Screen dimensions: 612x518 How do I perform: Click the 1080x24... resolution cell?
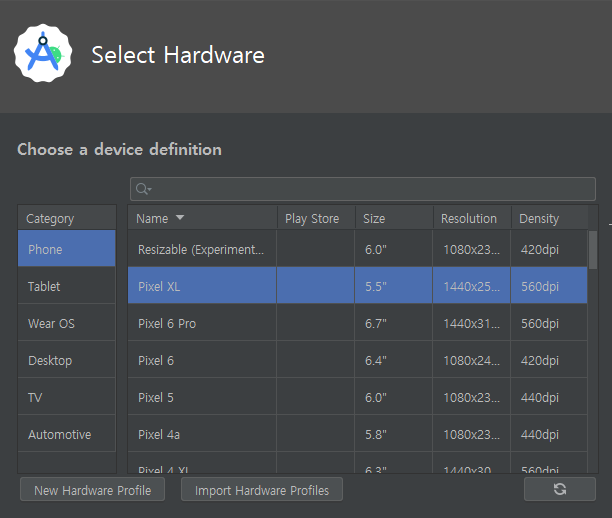pos(471,360)
